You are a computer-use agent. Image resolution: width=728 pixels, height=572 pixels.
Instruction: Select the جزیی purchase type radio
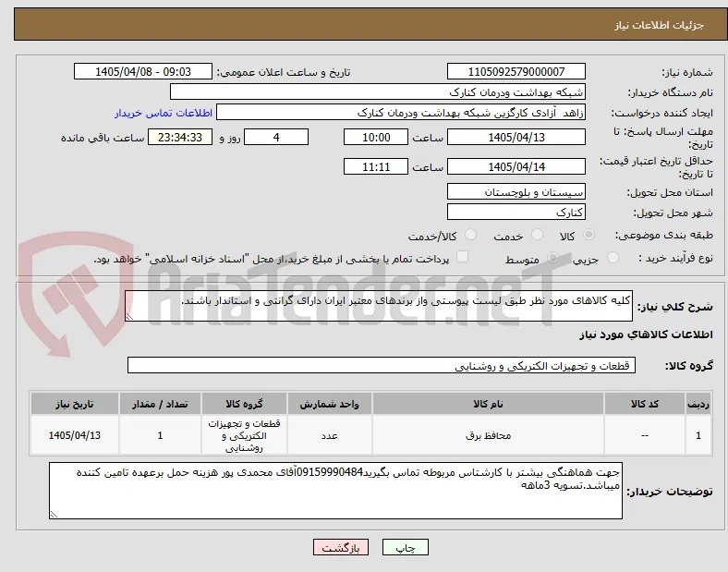pyautogui.click(x=613, y=258)
